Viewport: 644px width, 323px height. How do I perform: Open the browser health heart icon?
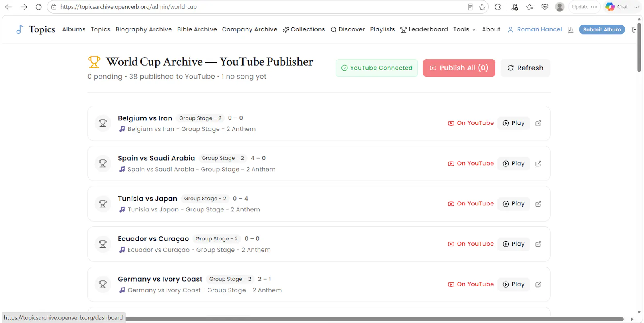545,7
